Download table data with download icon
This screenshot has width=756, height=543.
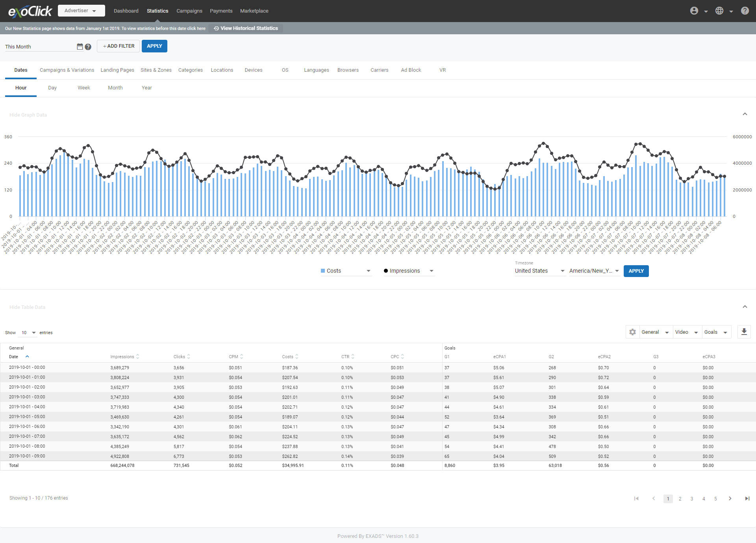pyautogui.click(x=744, y=332)
